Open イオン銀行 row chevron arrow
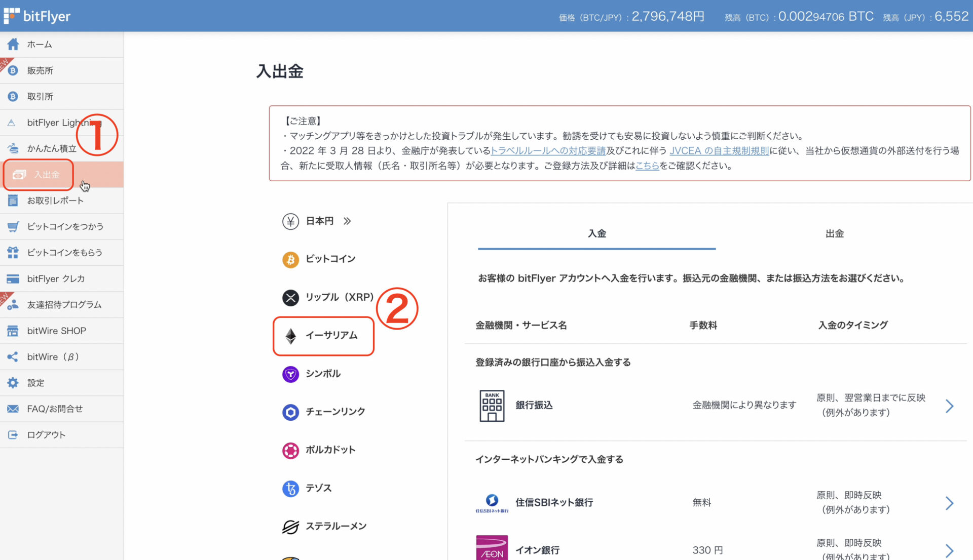973x560 pixels. click(x=950, y=550)
